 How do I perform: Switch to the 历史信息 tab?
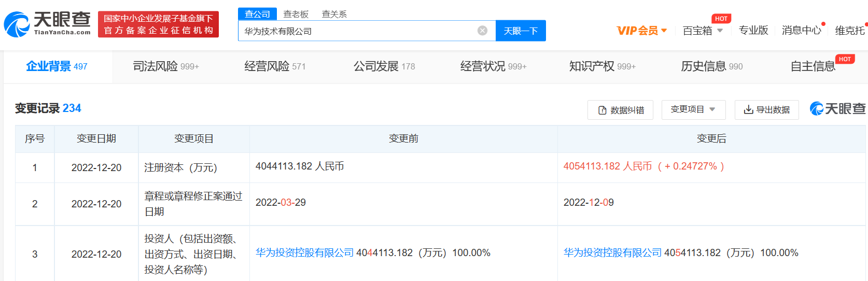712,66
